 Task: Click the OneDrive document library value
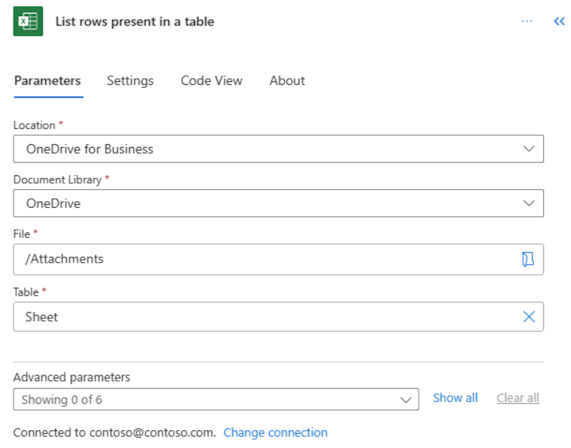[x=53, y=203]
